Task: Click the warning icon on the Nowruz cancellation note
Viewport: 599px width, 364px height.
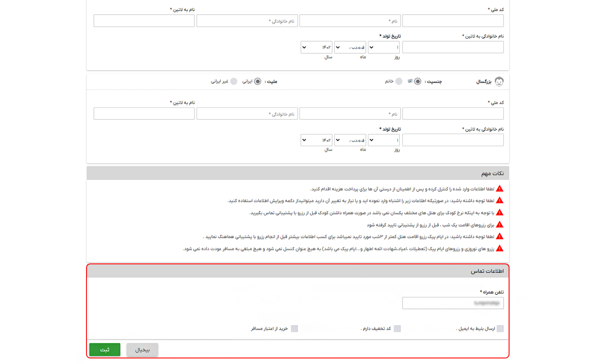Action: point(500,248)
